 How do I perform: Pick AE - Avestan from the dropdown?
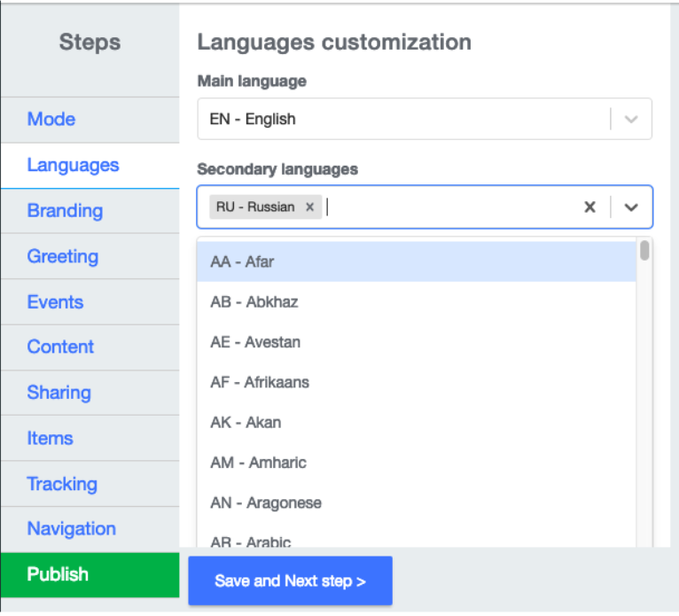(416, 342)
